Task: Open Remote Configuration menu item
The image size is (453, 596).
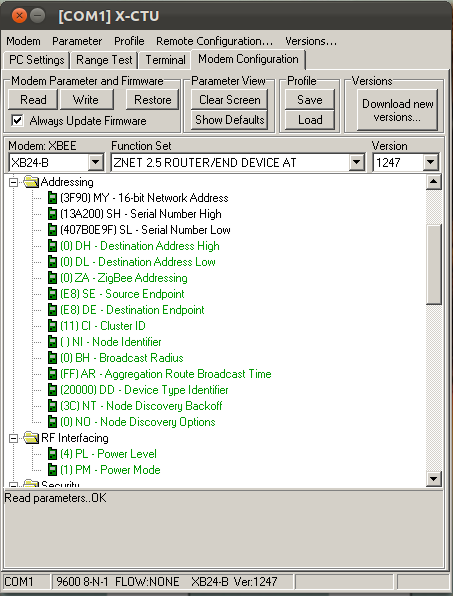Action: pyautogui.click(x=214, y=41)
